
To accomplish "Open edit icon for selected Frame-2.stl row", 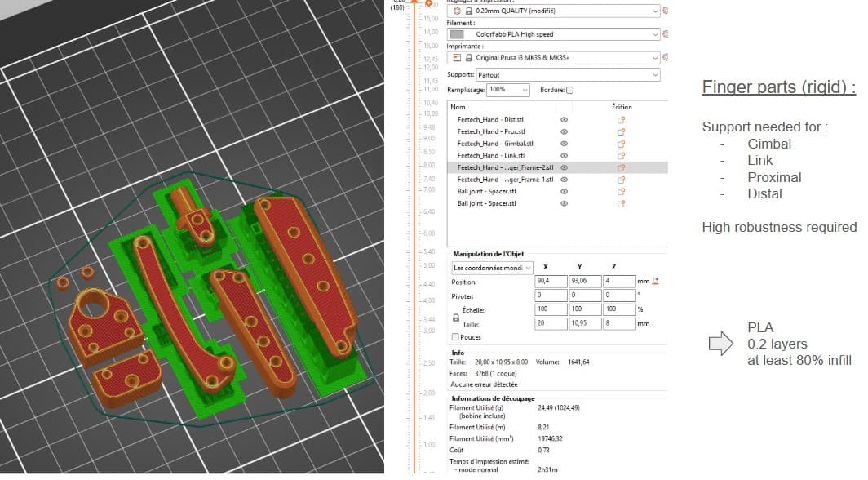I will click(x=621, y=167).
